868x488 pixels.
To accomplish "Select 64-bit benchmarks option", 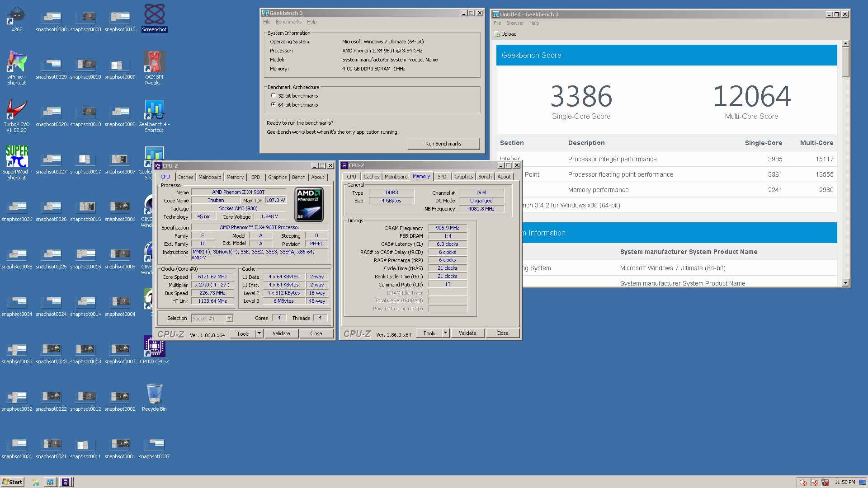I will [274, 105].
